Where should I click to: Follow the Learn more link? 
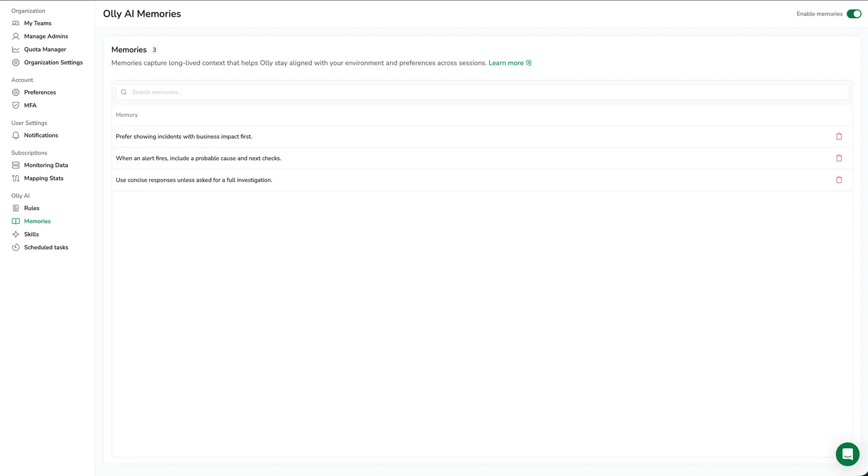pos(506,63)
